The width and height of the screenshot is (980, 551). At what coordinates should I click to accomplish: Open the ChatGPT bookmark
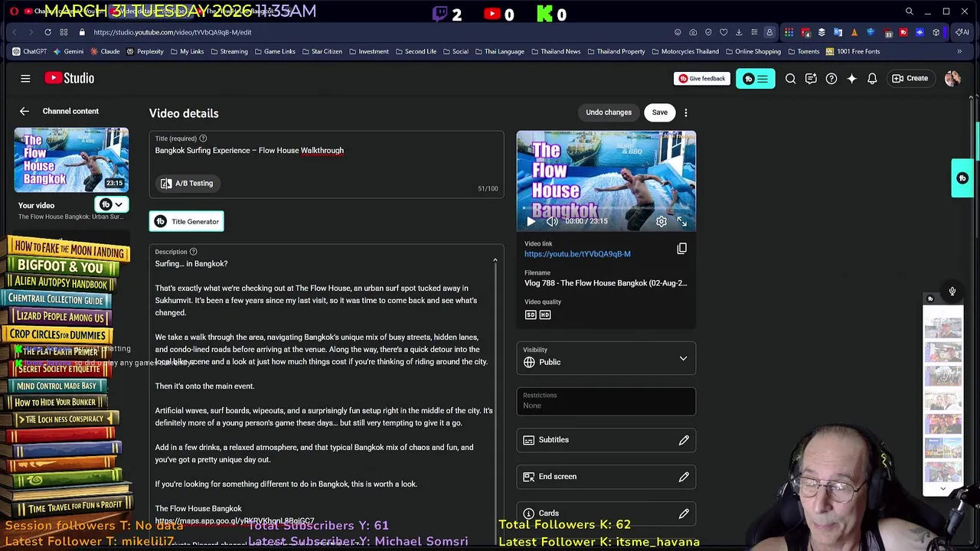tap(30, 51)
